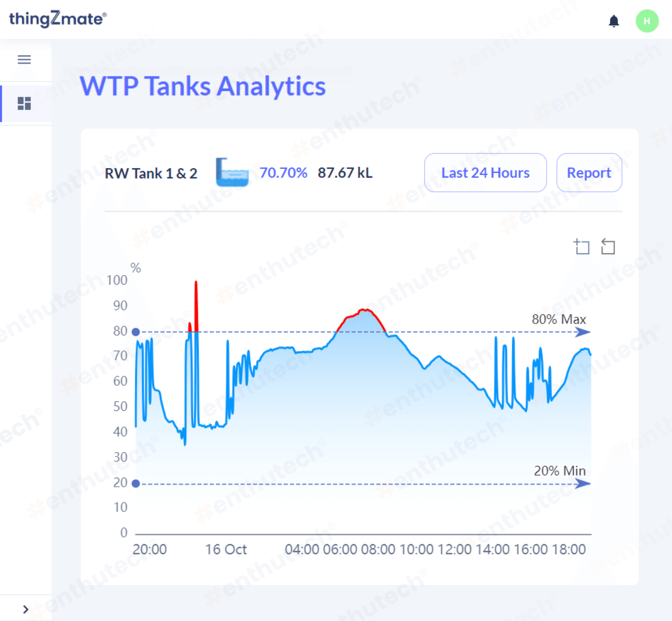Click the 80% Max line arrow end
The height and width of the screenshot is (621, 672).
[583, 332]
